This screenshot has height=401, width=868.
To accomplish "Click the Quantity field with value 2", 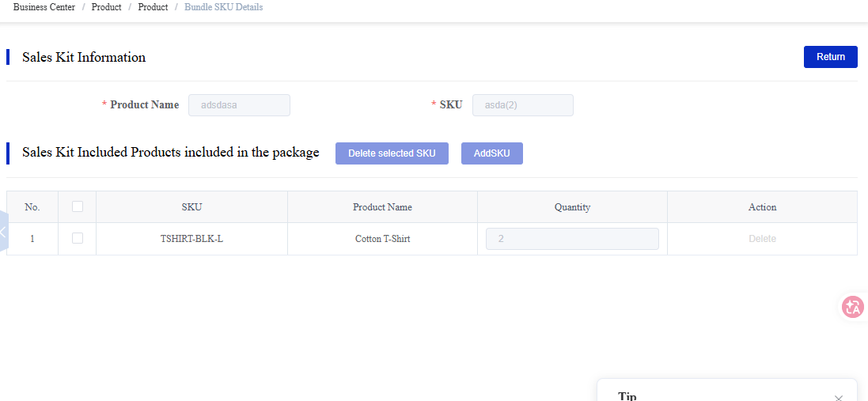I will tap(572, 239).
